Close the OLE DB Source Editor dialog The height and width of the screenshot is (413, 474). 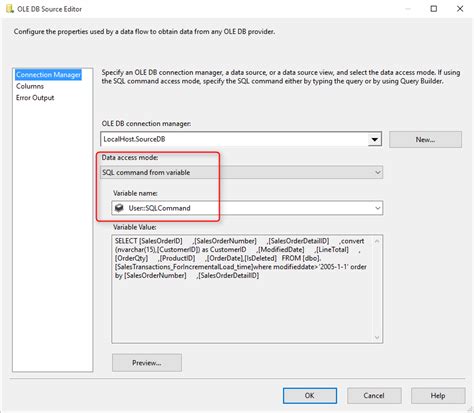(x=460, y=9)
